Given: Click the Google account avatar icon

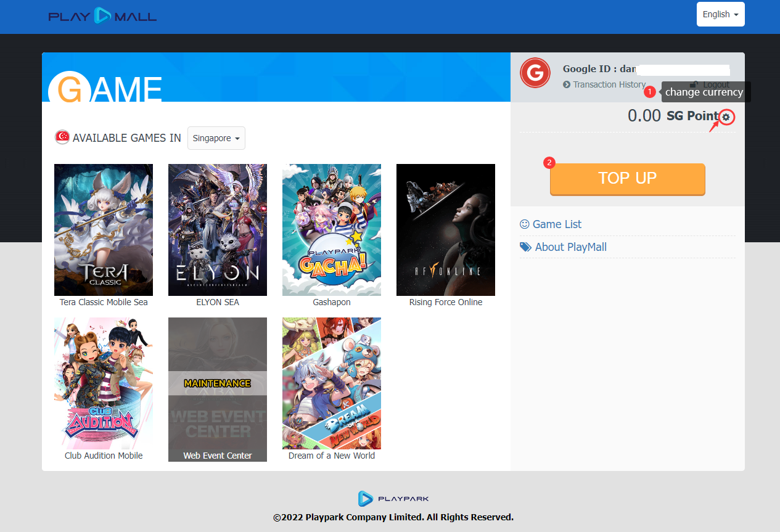Looking at the screenshot, I should click(x=535, y=73).
